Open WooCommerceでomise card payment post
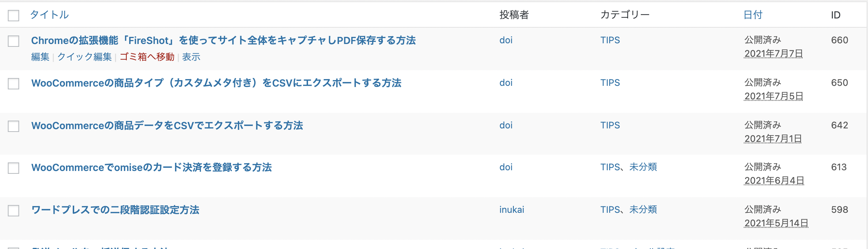Screen dimensions: 868x249 (151, 167)
